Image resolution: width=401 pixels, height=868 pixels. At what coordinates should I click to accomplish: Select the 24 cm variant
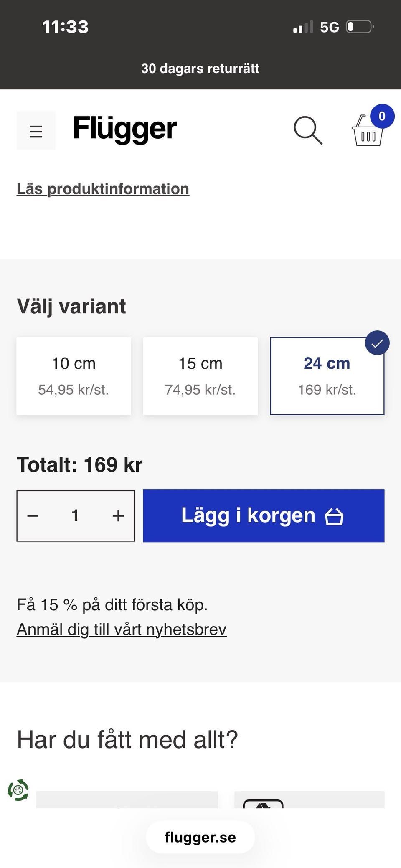[327, 376]
